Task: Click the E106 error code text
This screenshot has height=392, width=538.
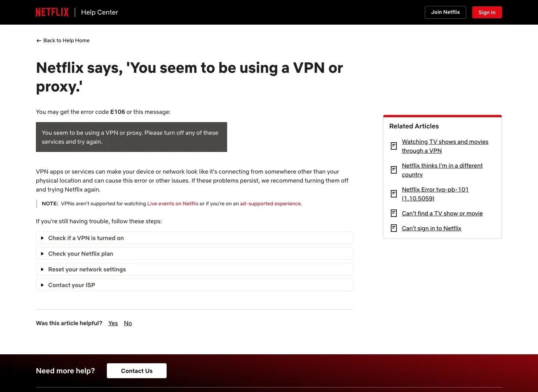Action: click(118, 112)
